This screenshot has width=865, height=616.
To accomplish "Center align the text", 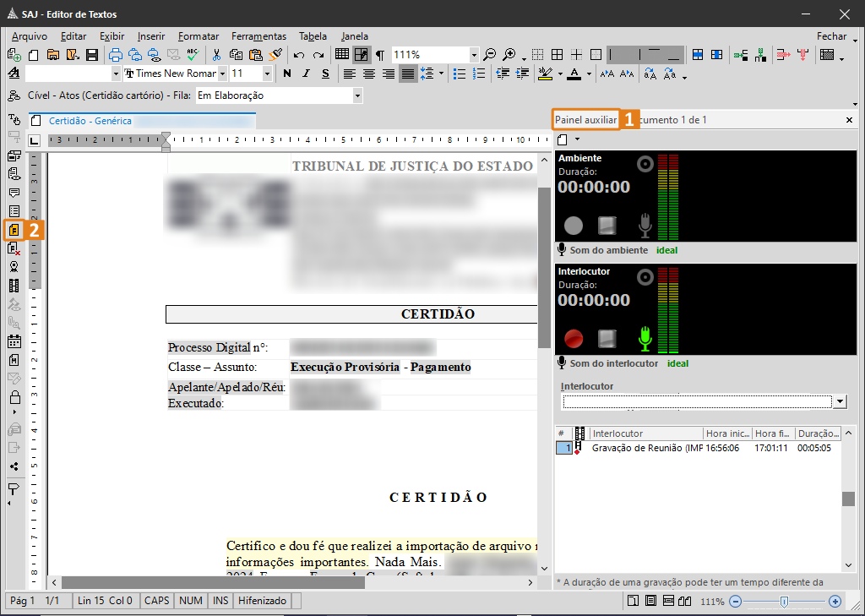I will (x=369, y=74).
